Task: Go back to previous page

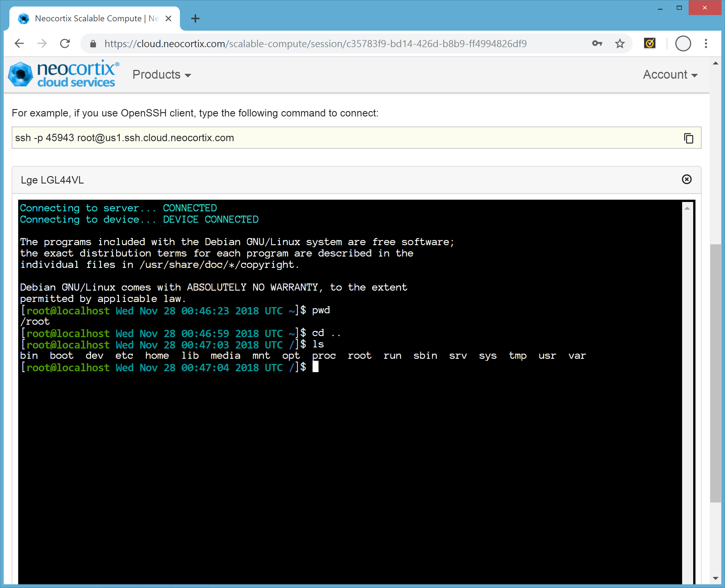Action: (x=20, y=44)
